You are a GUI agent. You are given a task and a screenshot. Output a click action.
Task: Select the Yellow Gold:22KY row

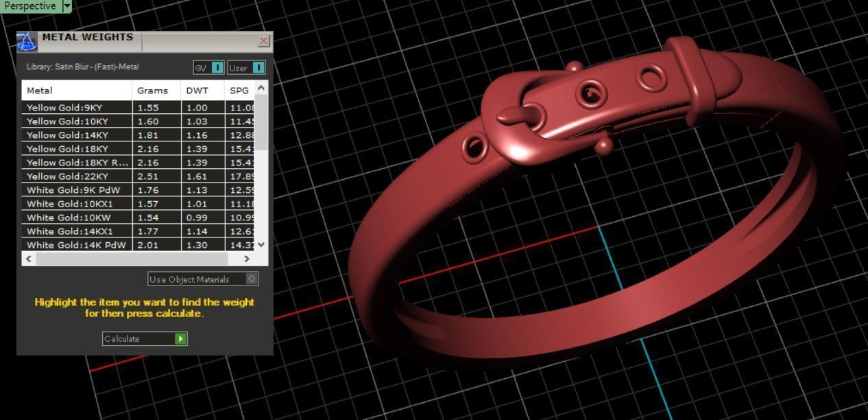(x=138, y=176)
